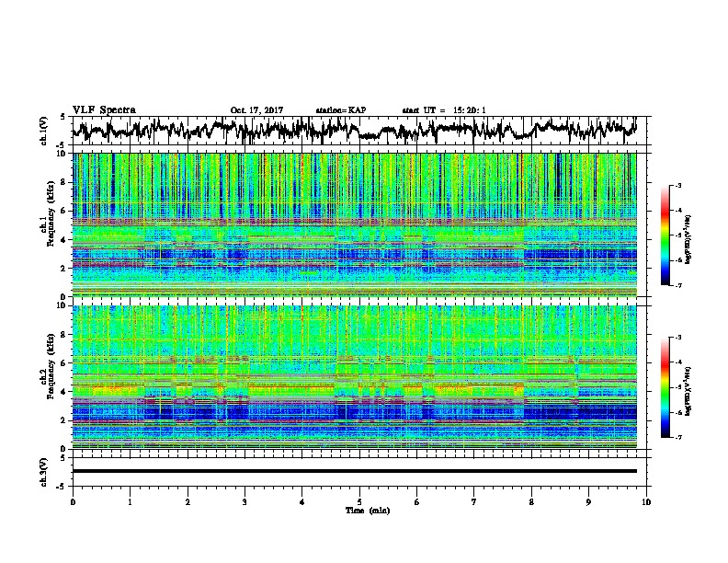Click the ch.2 spectrogram color scale bar

coord(665,387)
